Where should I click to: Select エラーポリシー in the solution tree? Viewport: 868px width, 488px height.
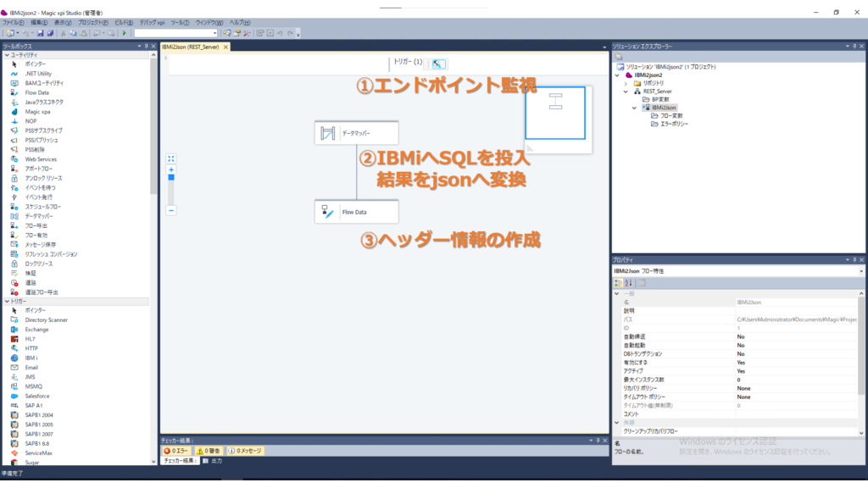674,124
